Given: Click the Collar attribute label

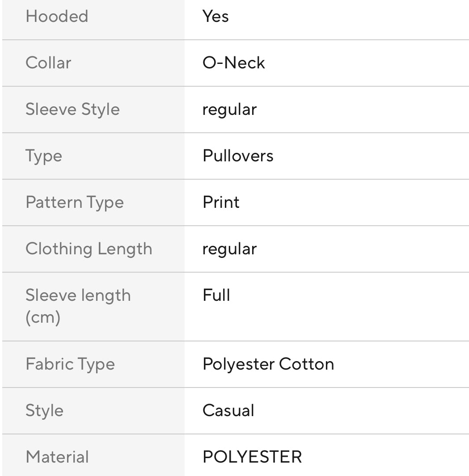Looking at the screenshot, I should [48, 63].
